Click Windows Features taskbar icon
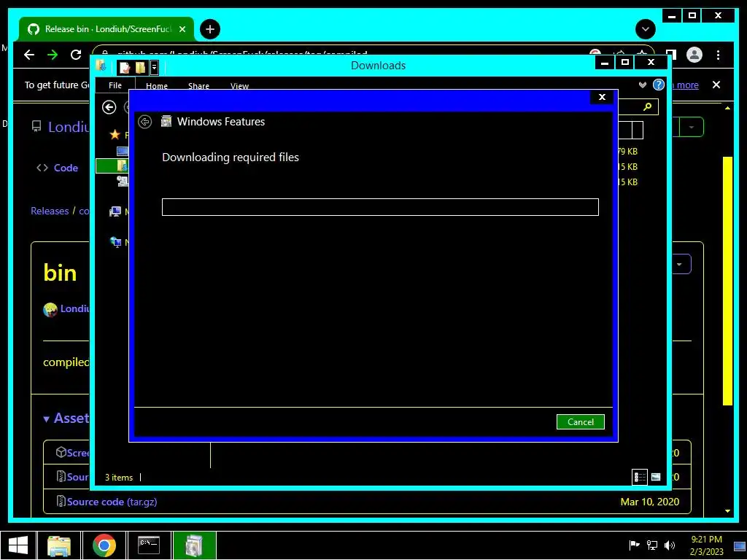The image size is (747, 560). click(x=194, y=545)
